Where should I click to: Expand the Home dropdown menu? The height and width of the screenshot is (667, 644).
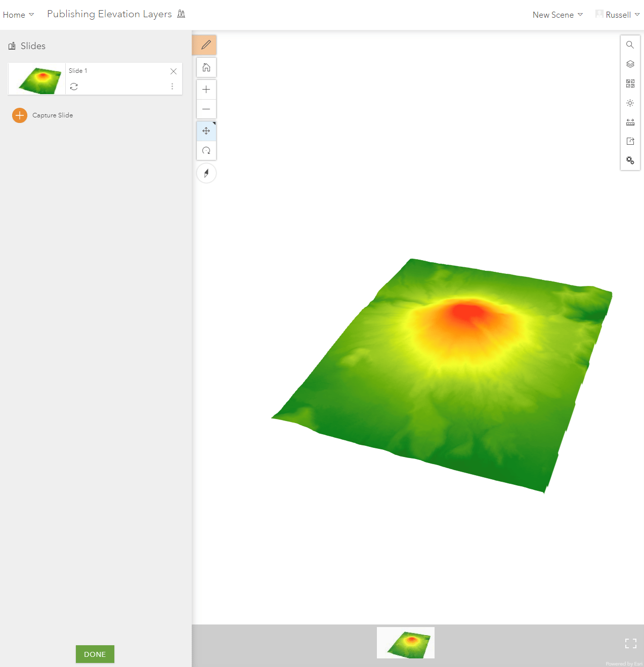pos(18,15)
